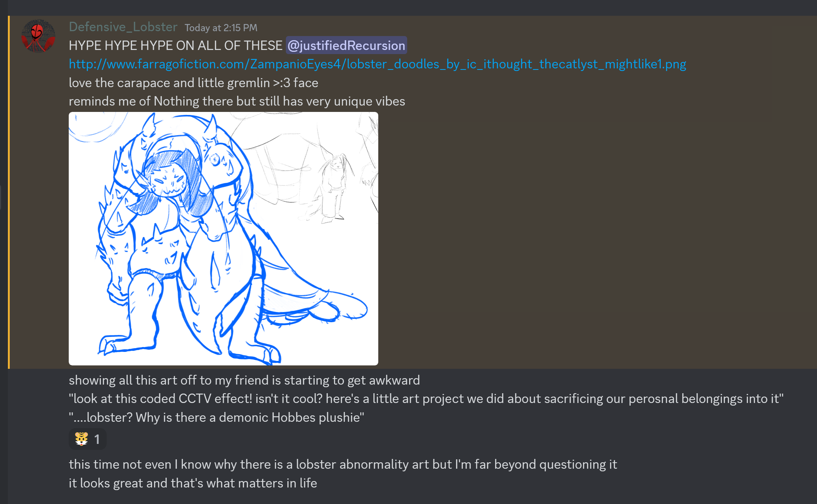The height and width of the screenshot is (504, 817).
Task: Open the @justifiedRecursion mention
Action: (346, 45)
